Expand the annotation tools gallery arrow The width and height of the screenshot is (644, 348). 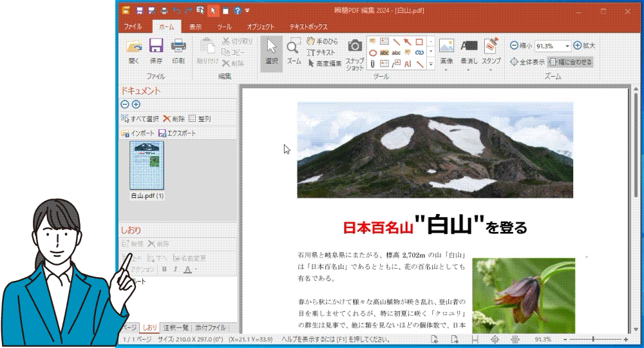pyautogui.click(x=430, y=63)
